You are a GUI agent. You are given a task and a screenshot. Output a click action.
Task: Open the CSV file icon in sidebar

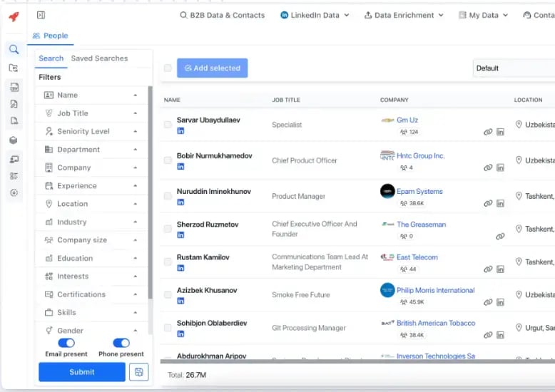coord(14,87)
